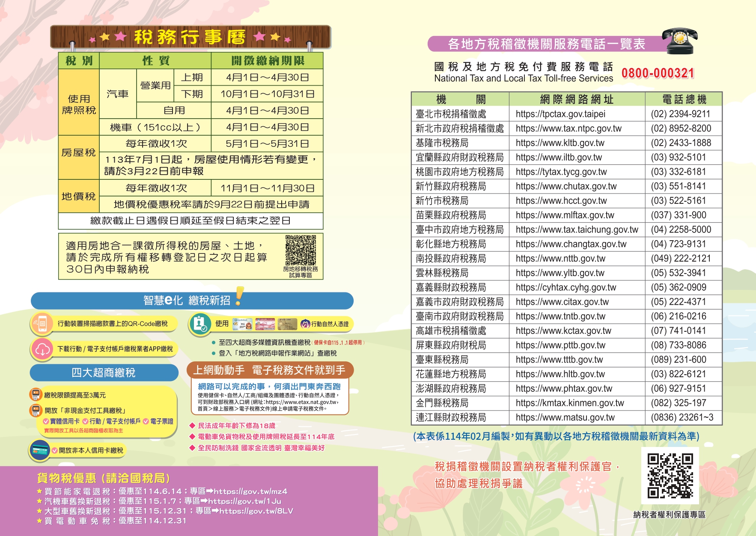Click the phone number (0836) 23261~3
This screenshot has width=756, height=536.
pos(682,417)
